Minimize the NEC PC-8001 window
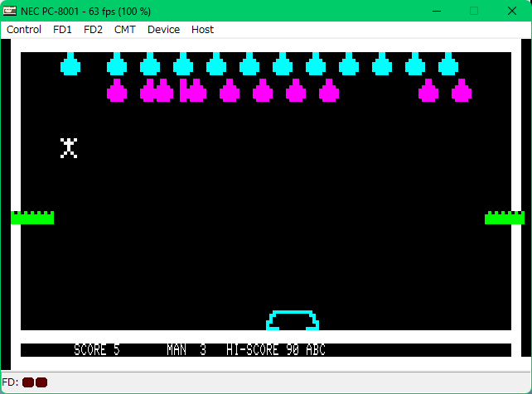The width and height of the screenshot is (532, 394). [x=437, y=12]
